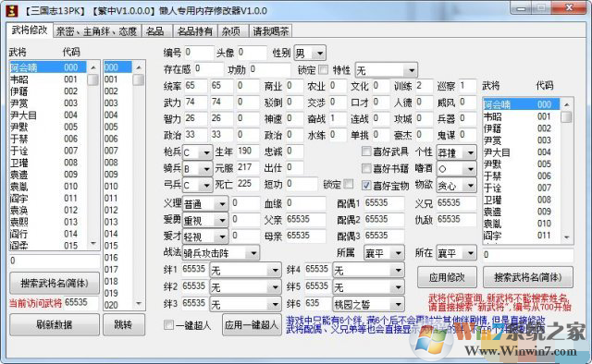Image resolution: width=592 pixels, height=364 pixels.
Task: Select code 016 in the code list
Action: tap(117, 258)
